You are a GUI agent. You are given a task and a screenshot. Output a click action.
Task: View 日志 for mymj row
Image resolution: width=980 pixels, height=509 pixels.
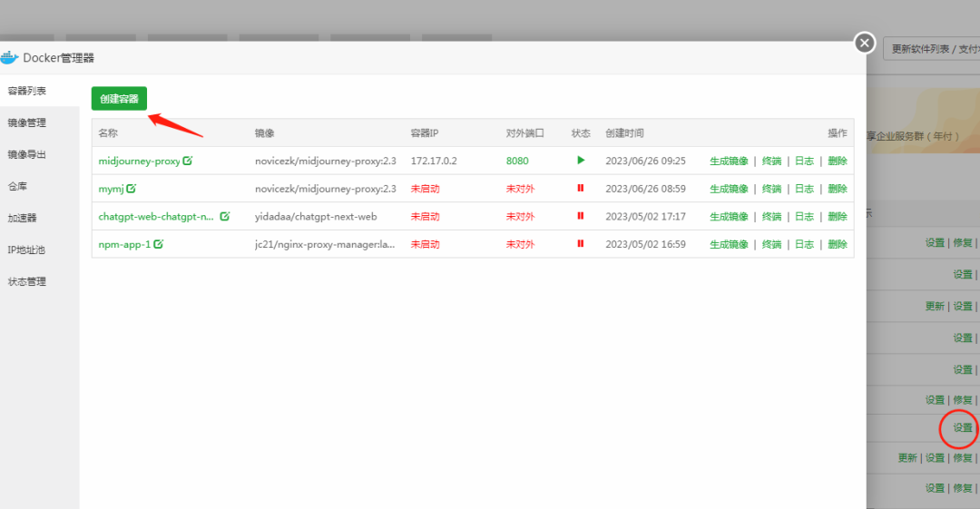click(x=804, y=189)
